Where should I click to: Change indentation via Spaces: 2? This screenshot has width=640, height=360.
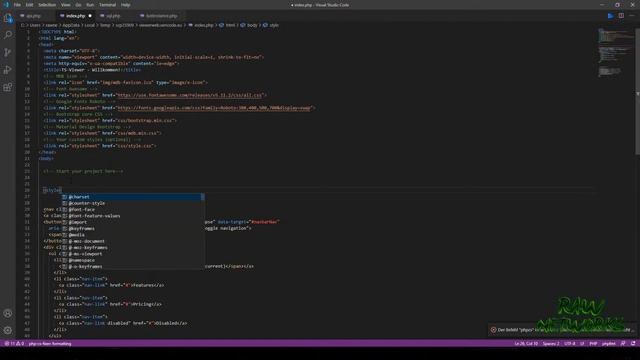click(551, 344)
